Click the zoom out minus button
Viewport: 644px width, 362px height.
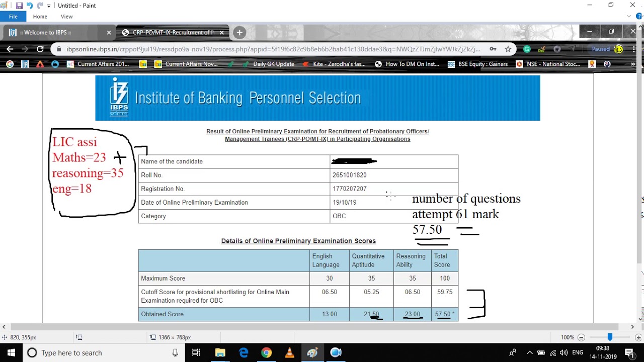pyautogui.click(x=581, y=337)
